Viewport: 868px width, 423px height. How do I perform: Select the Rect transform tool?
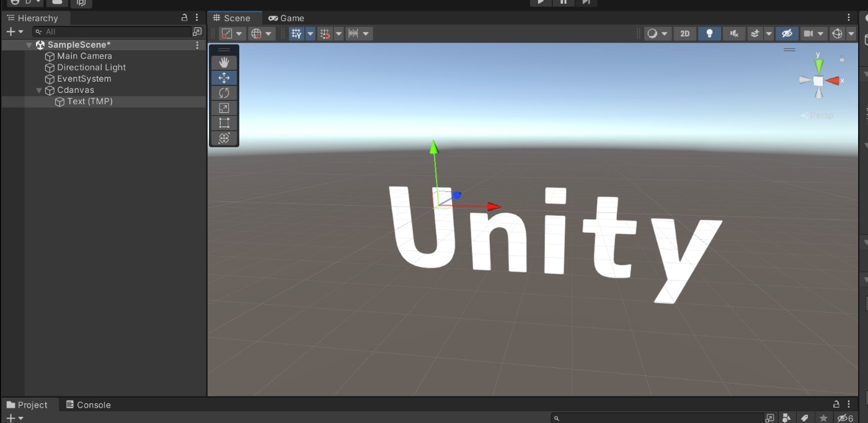coord(224,123)
